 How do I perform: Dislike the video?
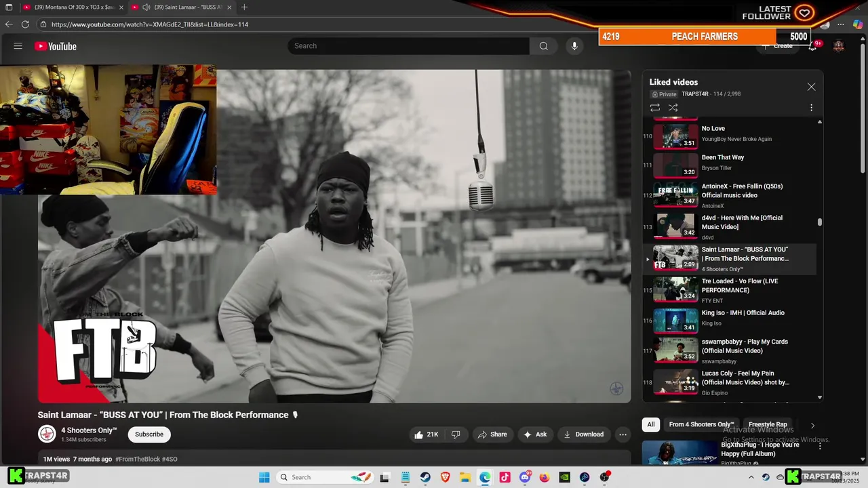(456, 434)
